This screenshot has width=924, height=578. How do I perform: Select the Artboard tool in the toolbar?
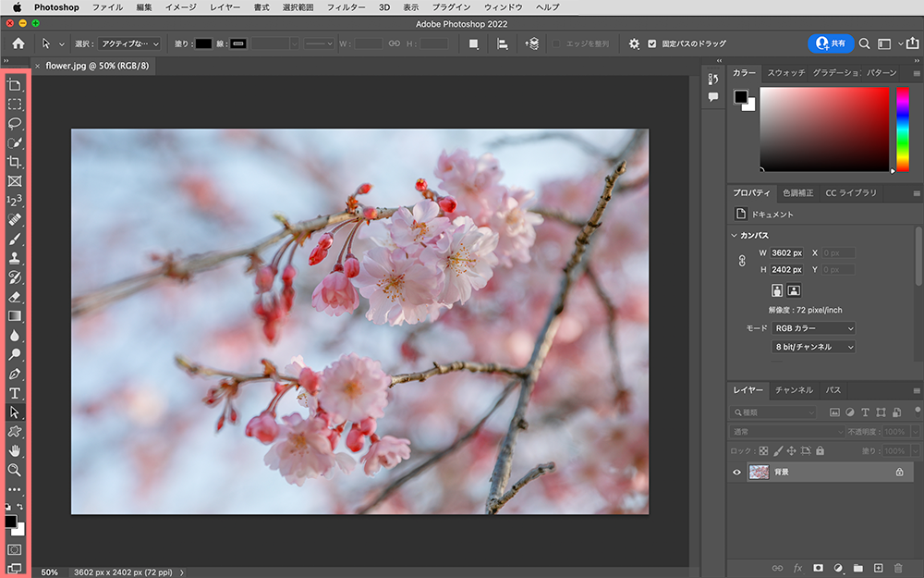pos(15,85)
